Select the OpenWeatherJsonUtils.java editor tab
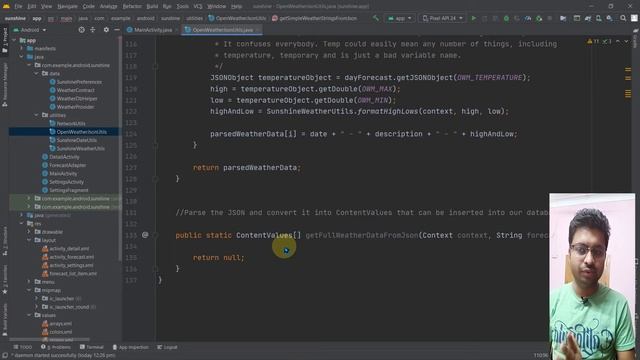This screenshot has height=360, width=640. pos(221,30)
